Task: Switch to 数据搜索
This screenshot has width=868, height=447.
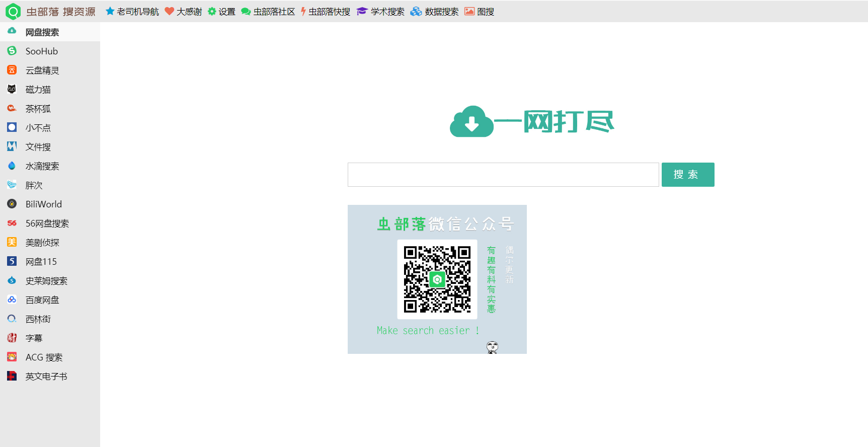Action: point(442,12)
